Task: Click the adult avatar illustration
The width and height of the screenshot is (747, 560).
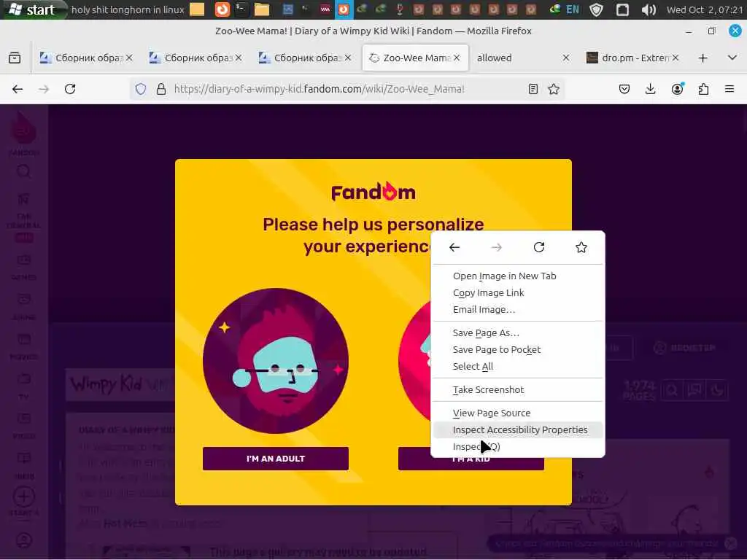Action: (275, 360)
